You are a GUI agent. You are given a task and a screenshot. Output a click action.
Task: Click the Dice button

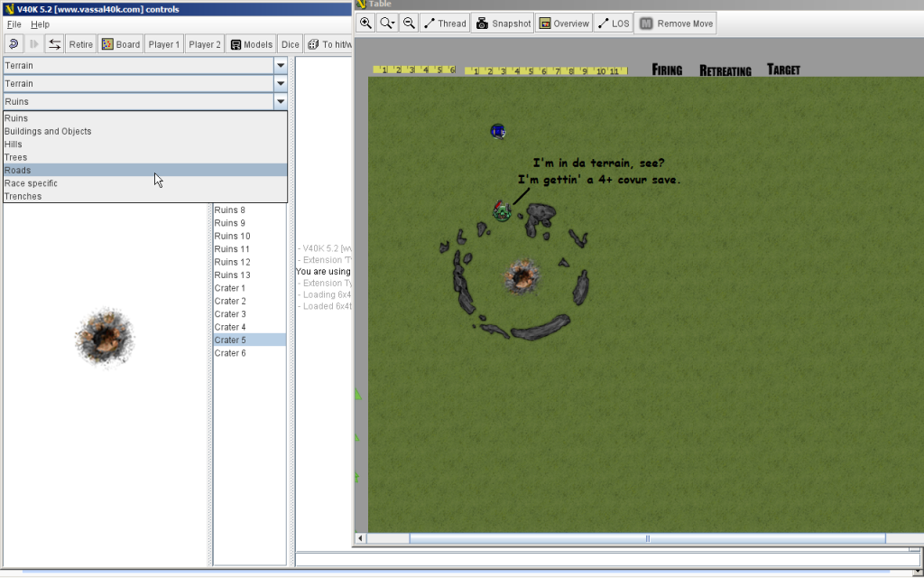(x=290, y=44)
